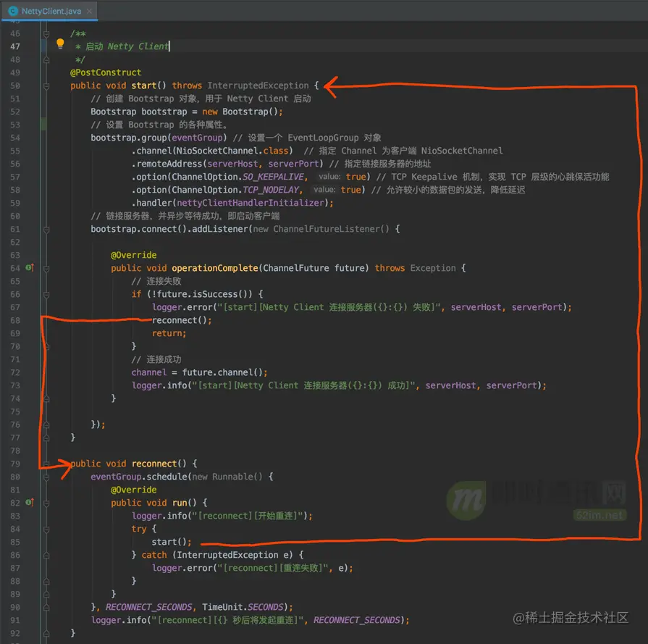The height and width of the screenshot is (644, 648).
Task: Click the overriding-method gutter icon next to run()
Action: pyautogui.click(x=29, y=503)
